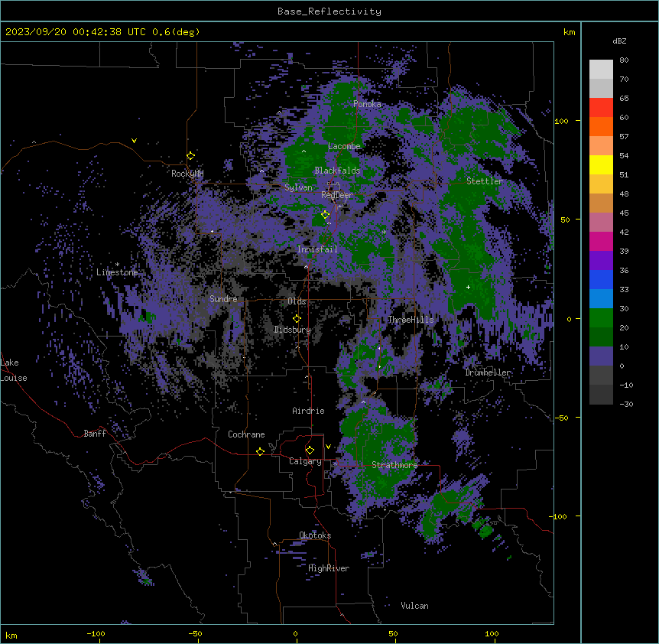Select the Lacombe label
Image resolution: width=659 pixels, height=644 pixels.
(x=344, y=146)
